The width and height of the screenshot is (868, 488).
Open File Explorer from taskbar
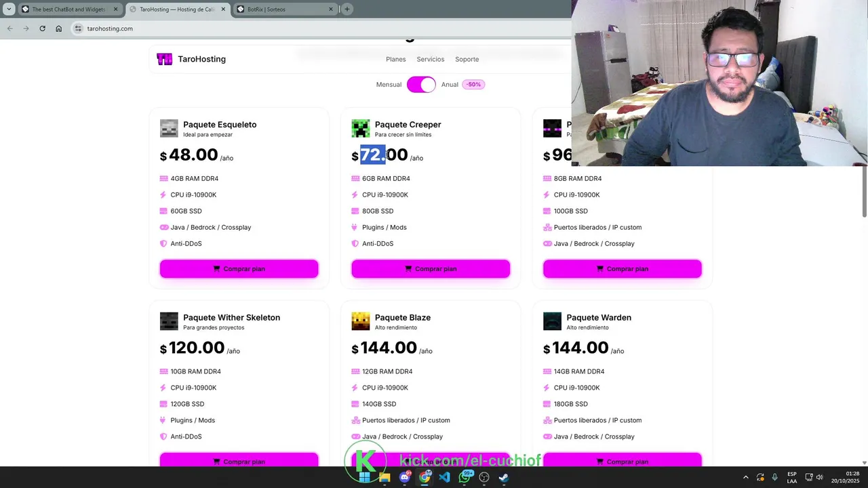(384, 477)
